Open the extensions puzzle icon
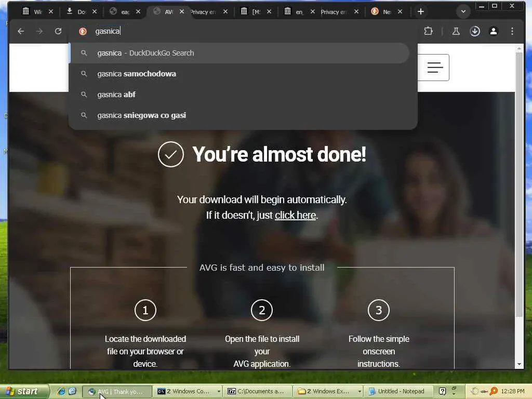Screen dimensions: 532x399 (428, 31)
